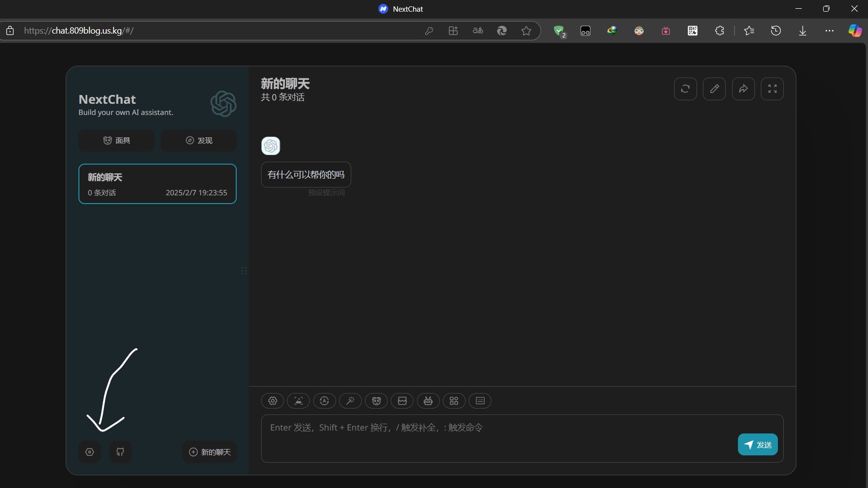
Task: Click the assistant avatar above greeting message
Action: tap(271, 146)
